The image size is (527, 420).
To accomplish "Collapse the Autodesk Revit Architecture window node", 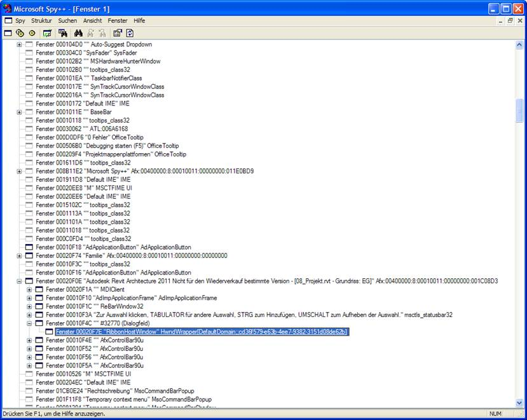I will point(20,280).
